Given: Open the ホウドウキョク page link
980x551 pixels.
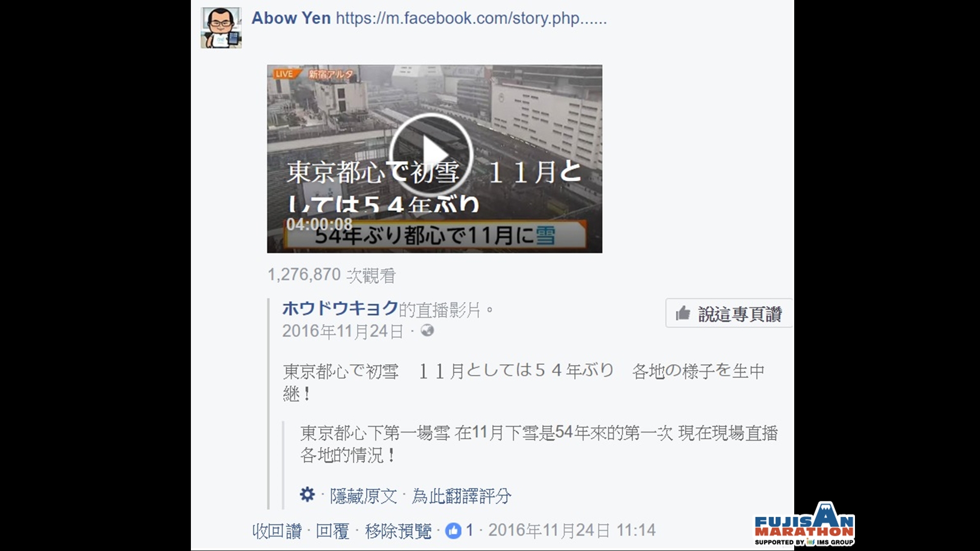Looking at the screenshot, I should (340, 308).
